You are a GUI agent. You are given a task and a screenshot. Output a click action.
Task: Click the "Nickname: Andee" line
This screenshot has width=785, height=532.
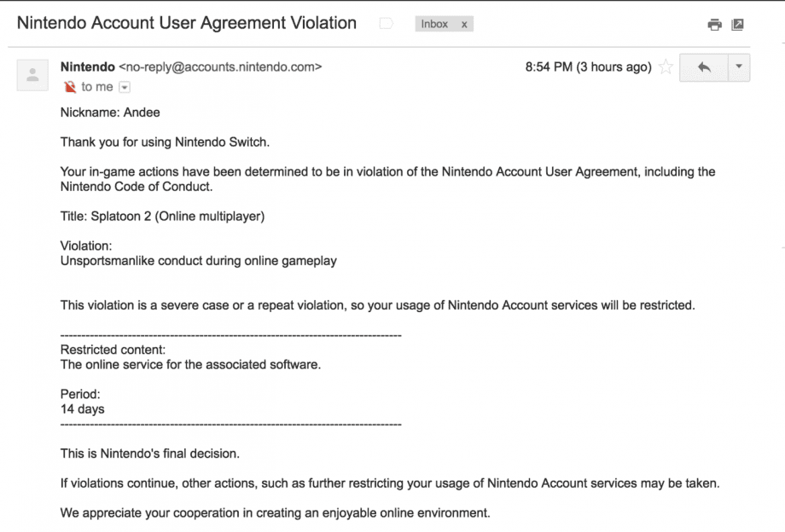(110, 113)
